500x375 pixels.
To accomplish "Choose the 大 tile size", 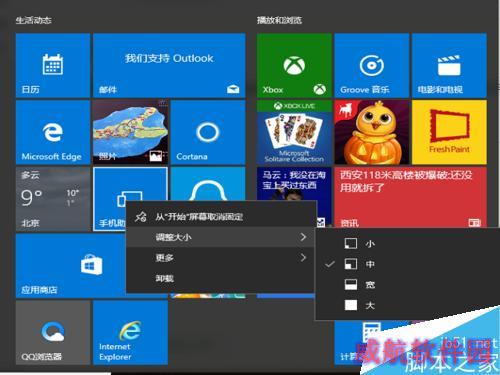I will click(x=408, y=305).
